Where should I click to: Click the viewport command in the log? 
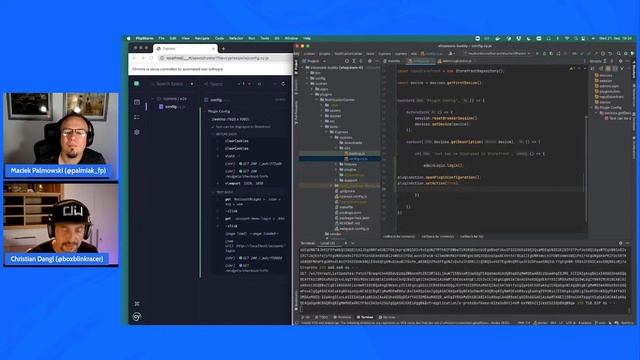coord(244,183)
